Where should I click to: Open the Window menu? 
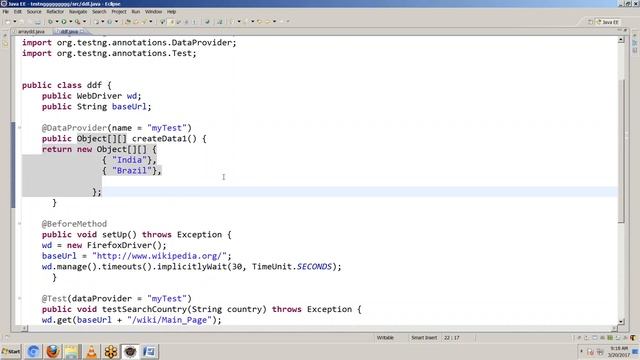[x=153, y=12]
